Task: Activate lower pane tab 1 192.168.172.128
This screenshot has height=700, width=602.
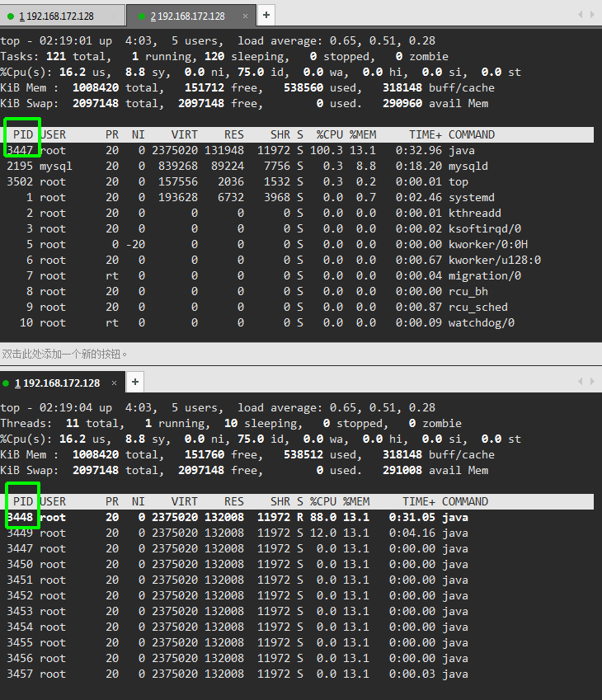Action: (x=62, y=383)
